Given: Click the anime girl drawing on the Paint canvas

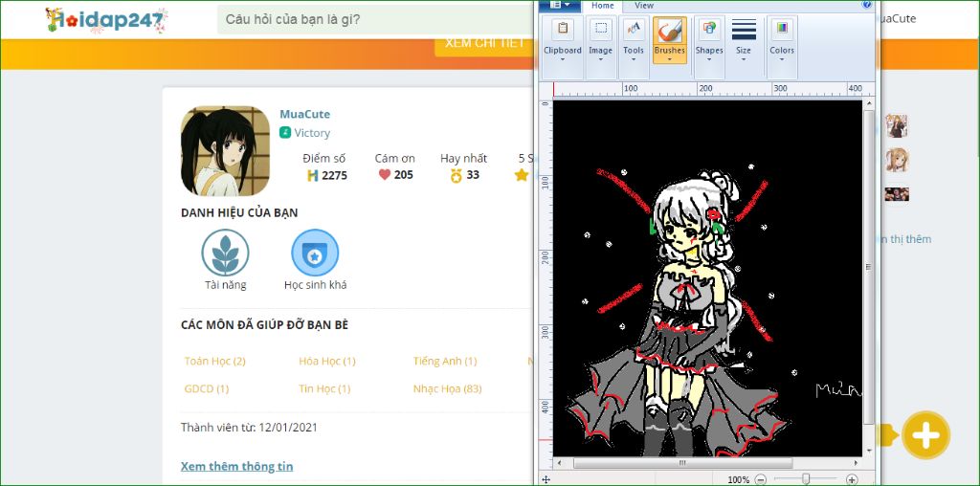Looking at the screenshot, I should [682, 312].
